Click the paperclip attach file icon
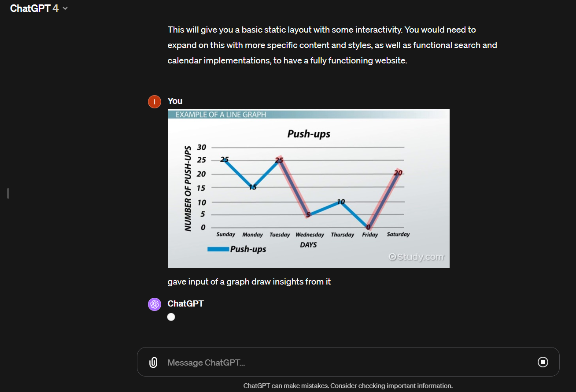Image resolution: width=576 pixels, height=392 pixels. coord(153,362)
